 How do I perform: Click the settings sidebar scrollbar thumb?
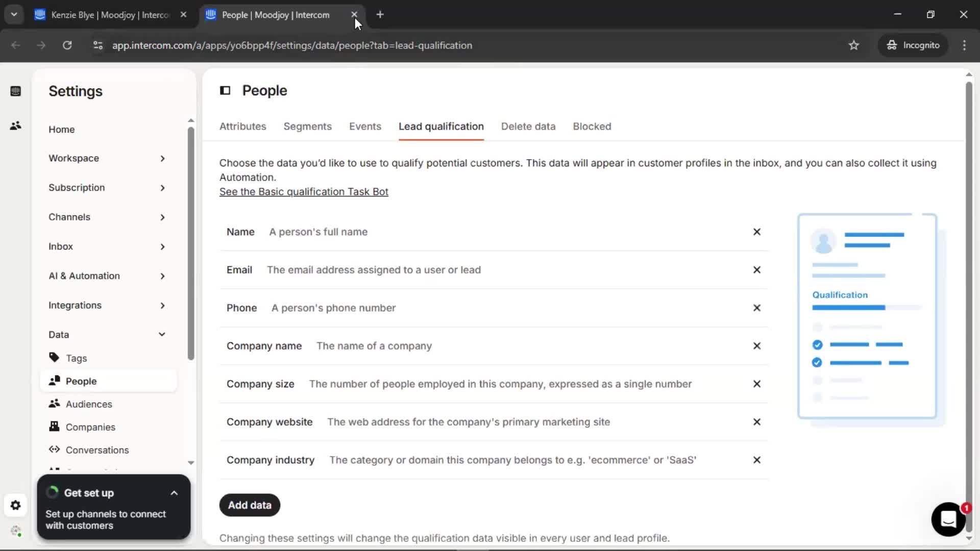coord(191,243)
